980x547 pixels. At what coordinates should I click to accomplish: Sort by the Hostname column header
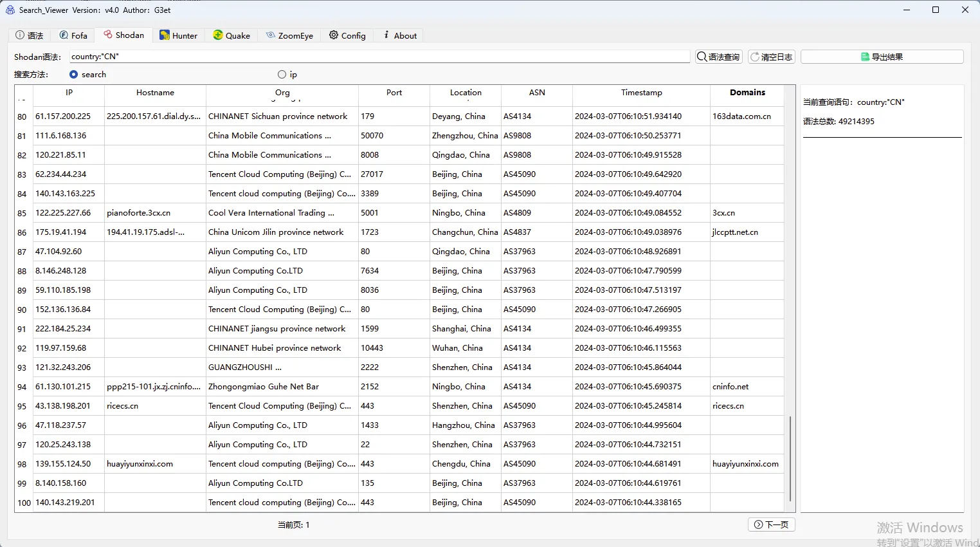pos(155,93)
